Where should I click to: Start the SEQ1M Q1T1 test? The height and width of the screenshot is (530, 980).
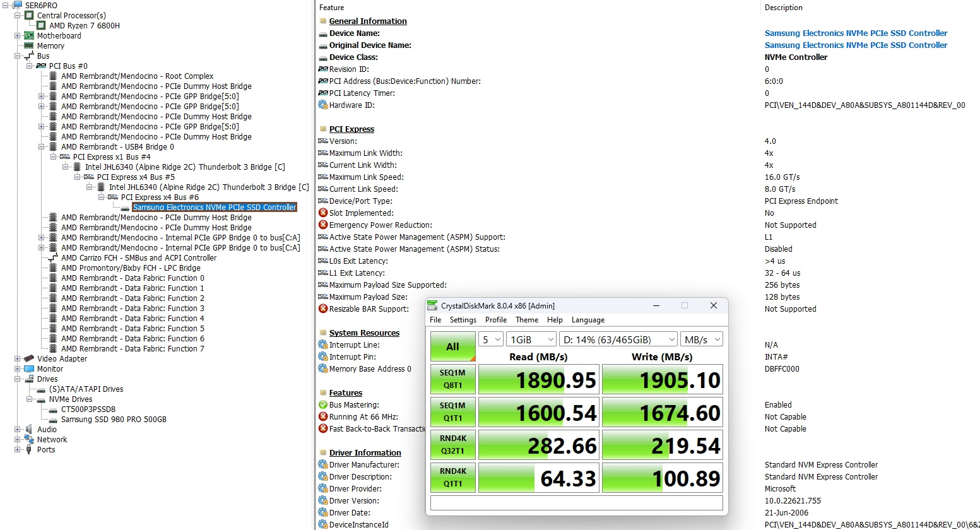tap(452, 412)
